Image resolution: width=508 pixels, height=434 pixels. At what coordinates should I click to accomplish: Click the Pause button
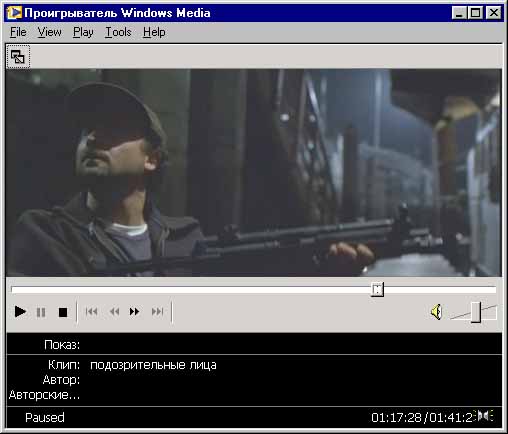(41, 312)
